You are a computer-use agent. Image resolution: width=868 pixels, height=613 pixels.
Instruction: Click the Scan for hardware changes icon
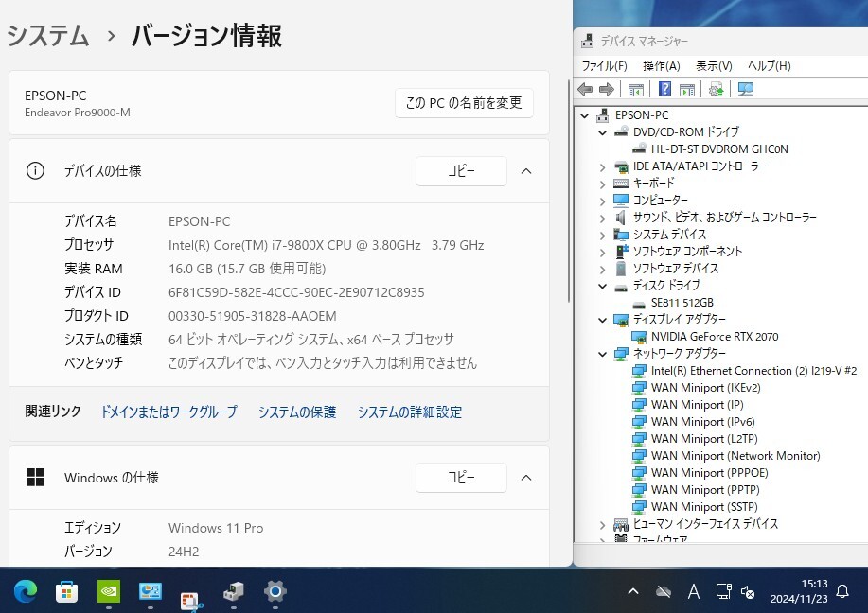click(746, 89)
